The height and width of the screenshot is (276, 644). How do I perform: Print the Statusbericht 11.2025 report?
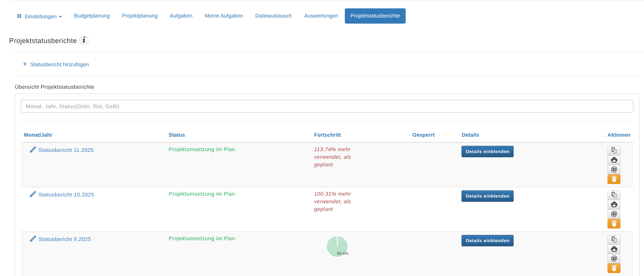tap(614, 160)
